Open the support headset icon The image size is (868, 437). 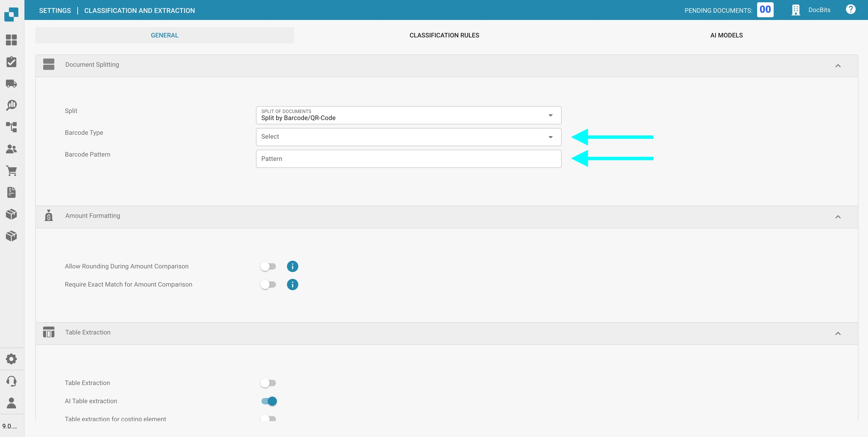(x=11, y=381)
